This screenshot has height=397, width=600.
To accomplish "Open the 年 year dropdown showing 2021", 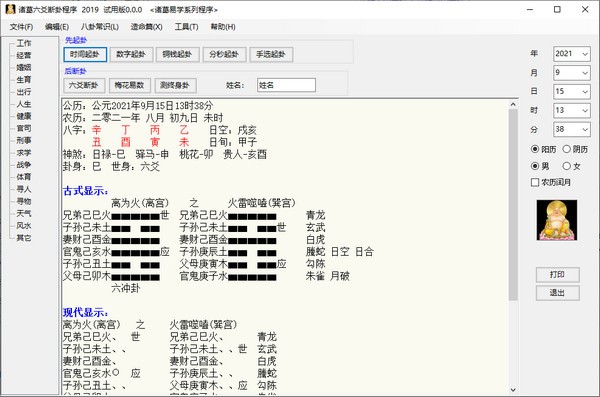I will [x=572, y=54].
